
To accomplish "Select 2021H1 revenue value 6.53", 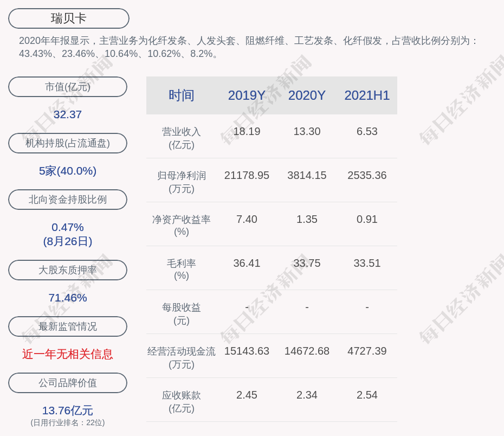I will (x=367, y=132).
